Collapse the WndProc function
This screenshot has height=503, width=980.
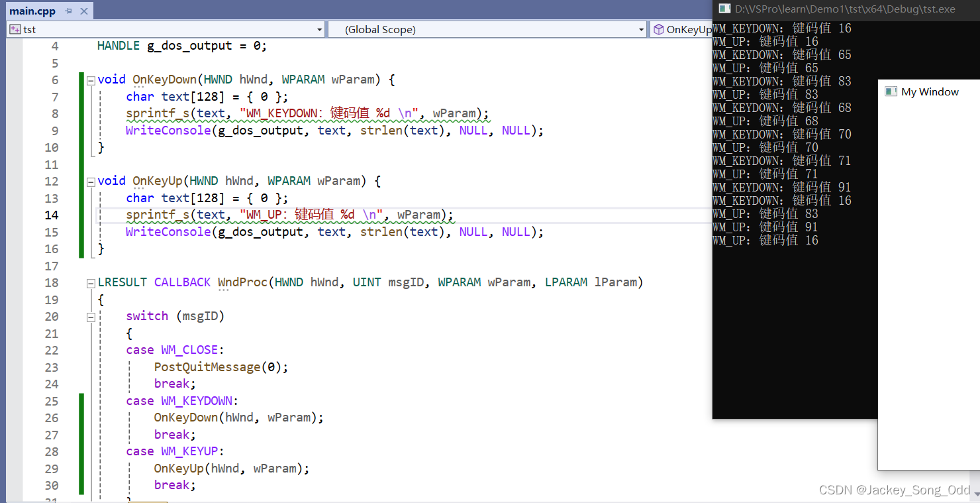point(91,282)
